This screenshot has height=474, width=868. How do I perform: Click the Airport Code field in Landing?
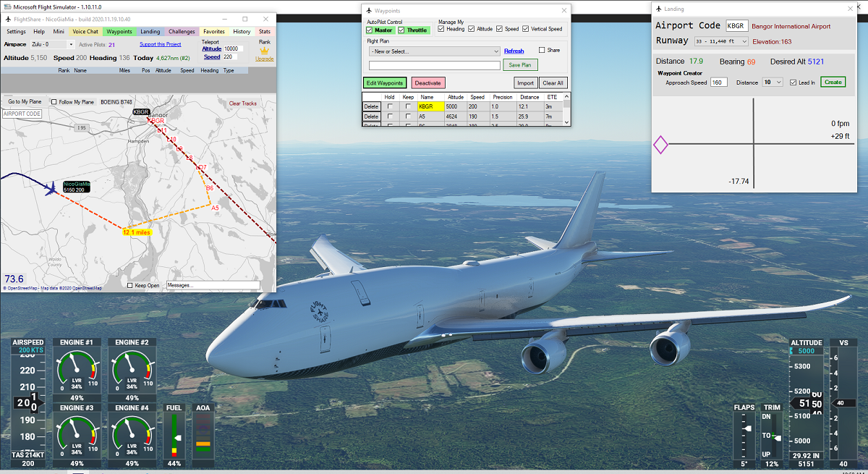click(x=737, y=26)
